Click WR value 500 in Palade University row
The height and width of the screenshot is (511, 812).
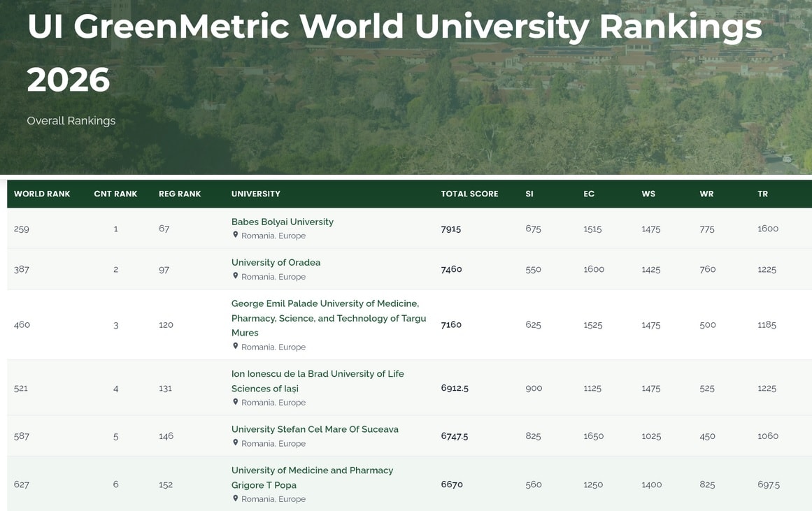pos(707,324)
